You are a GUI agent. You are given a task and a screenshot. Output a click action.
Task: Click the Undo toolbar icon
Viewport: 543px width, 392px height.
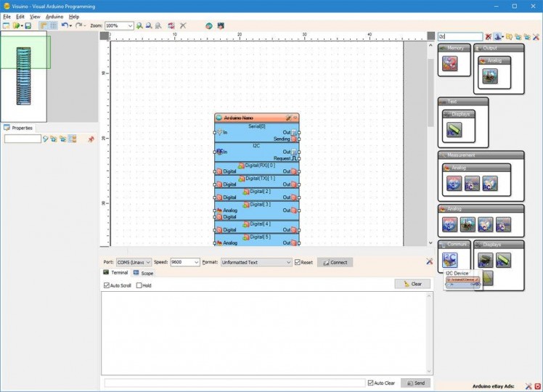(x=65, y=25)
